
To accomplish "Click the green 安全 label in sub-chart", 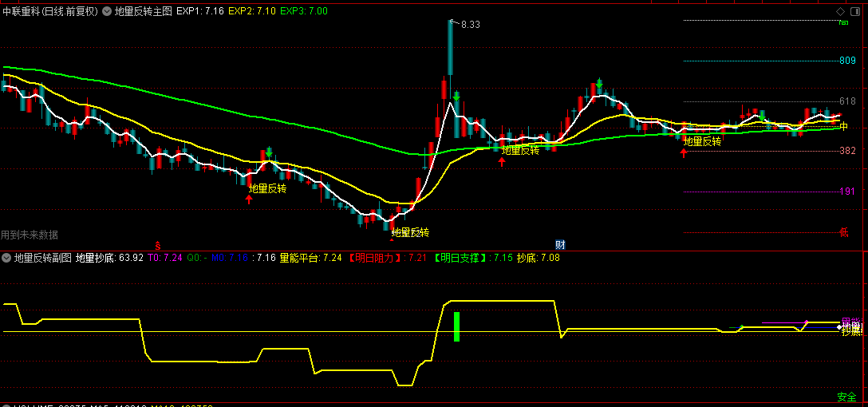I will [x=846, y=397].
